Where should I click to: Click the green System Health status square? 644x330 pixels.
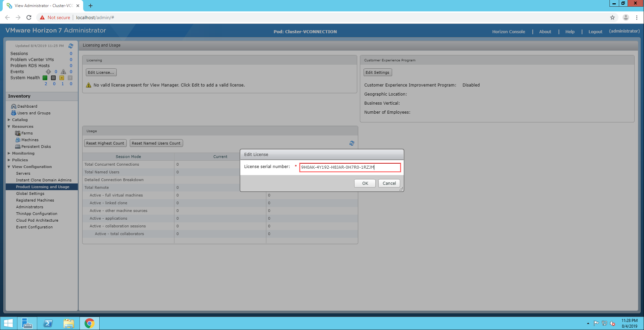click(45, 78)
